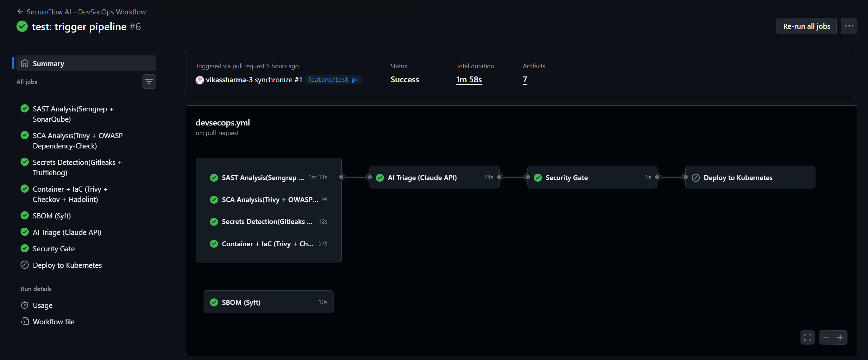Viewport: 868px width, 360px height.
Task: Open Security Gate node in workflow graph
Action: [592, 177]
